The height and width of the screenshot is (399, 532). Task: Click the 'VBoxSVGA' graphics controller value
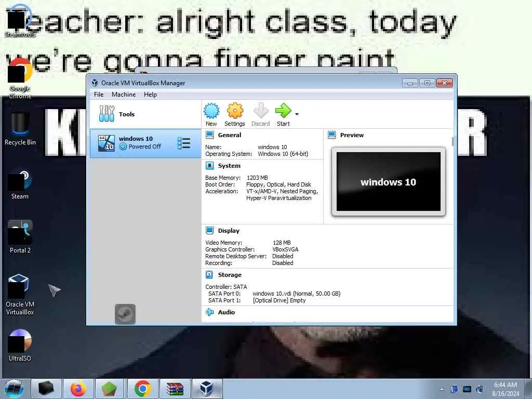tap(285, 249)
